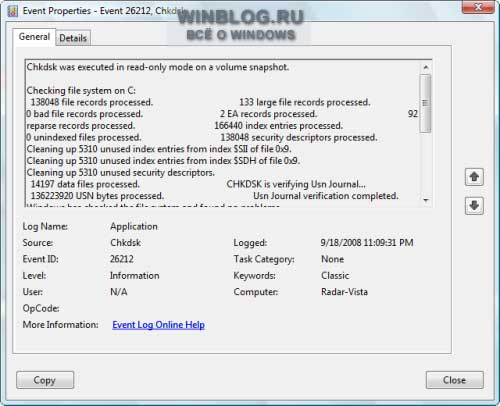This screenshot has height=406, width=500.
Task: Click the User value 'N/A'
Action: click(119, 292)
